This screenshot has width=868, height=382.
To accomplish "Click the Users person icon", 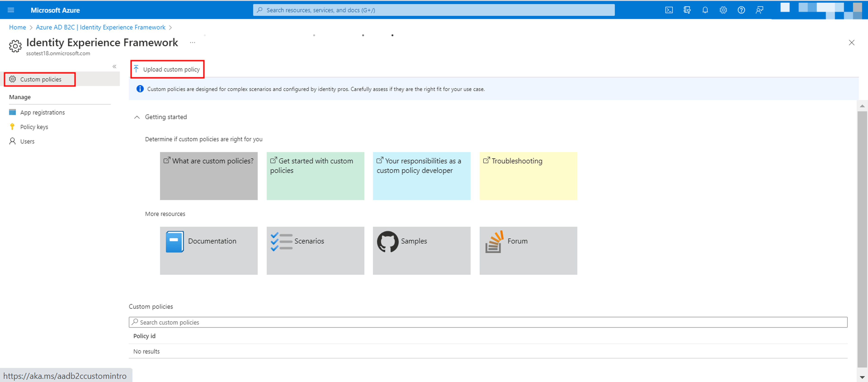I will [x=12, y=141].
